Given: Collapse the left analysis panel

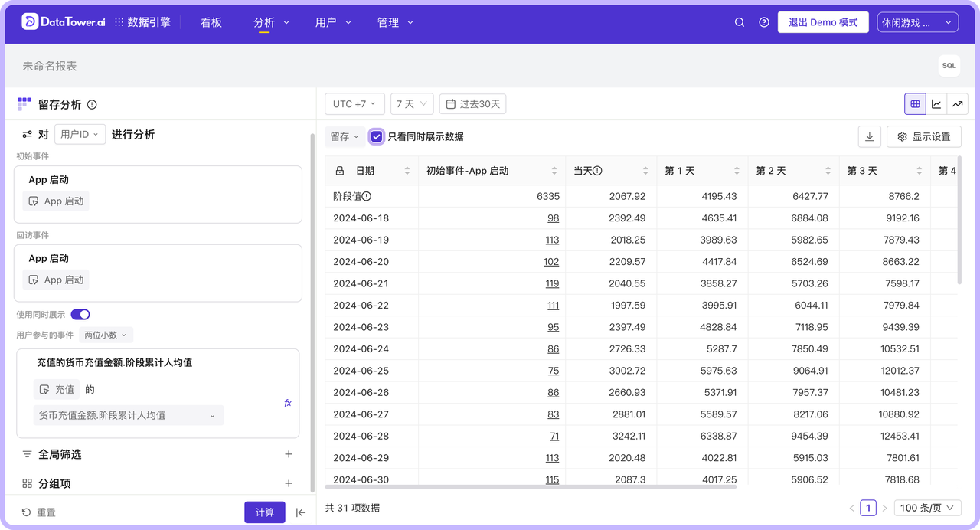Looking at the screenshot, I should click(x=300, y=512).
